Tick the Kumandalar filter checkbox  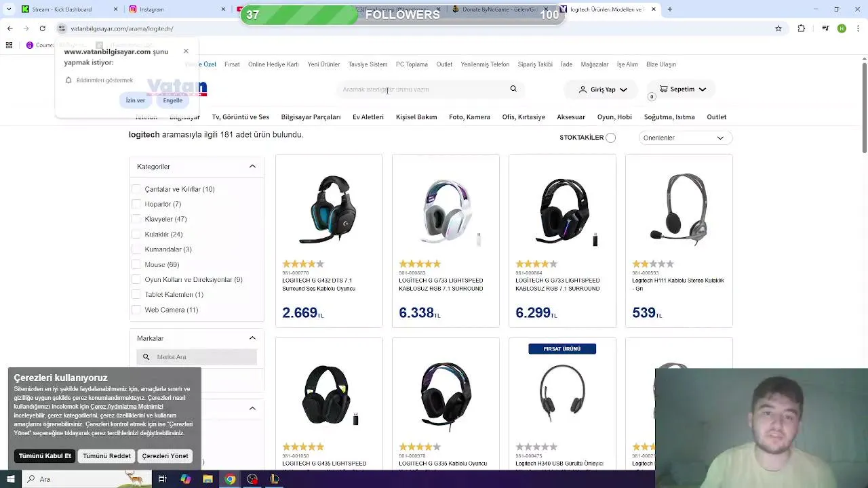pyautogui.click(x=136, y=249)
